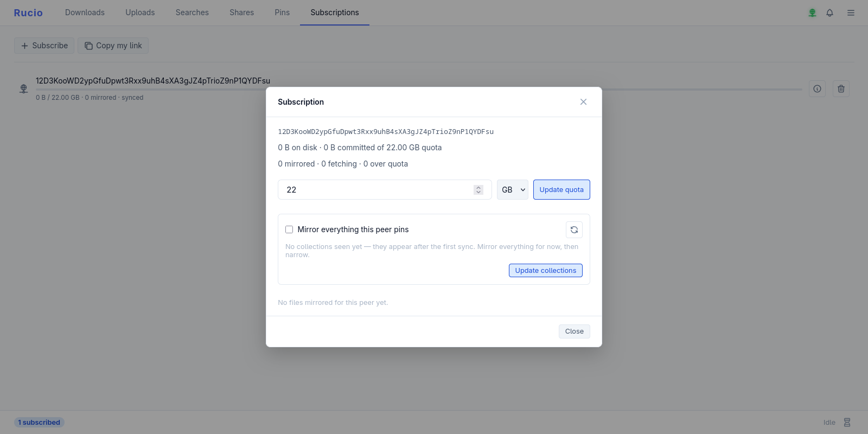Click the green node status icon
Viewport: 868px width, 434px height.
(x=812, y=12)
